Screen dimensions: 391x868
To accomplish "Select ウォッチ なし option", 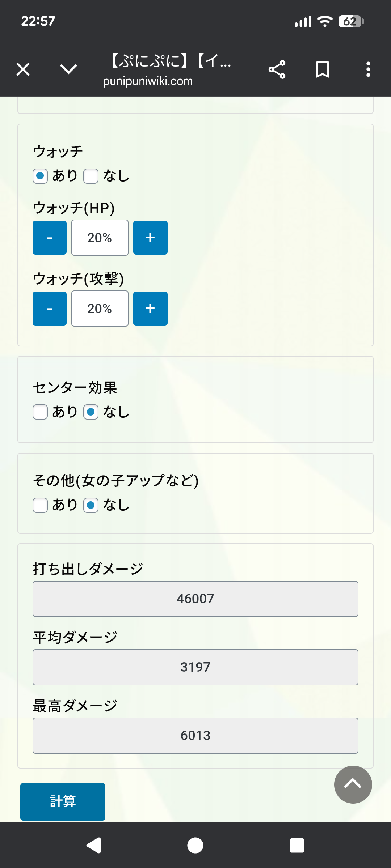I will pyautogui.click(x=91, y=176).
